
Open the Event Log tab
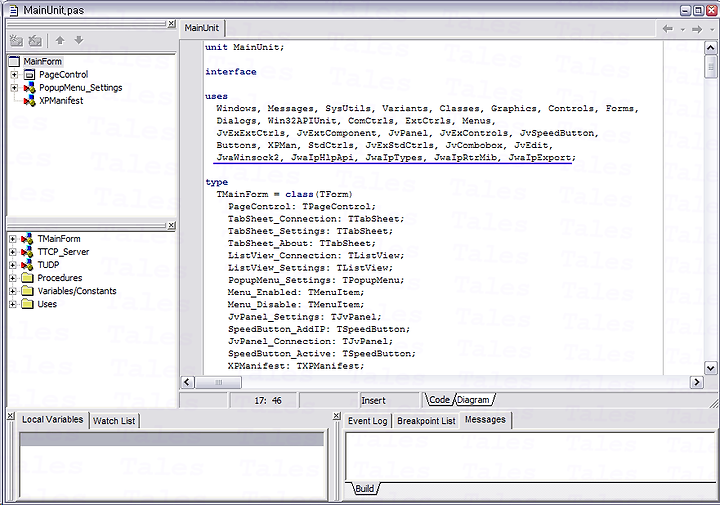[x=367, y=421]
